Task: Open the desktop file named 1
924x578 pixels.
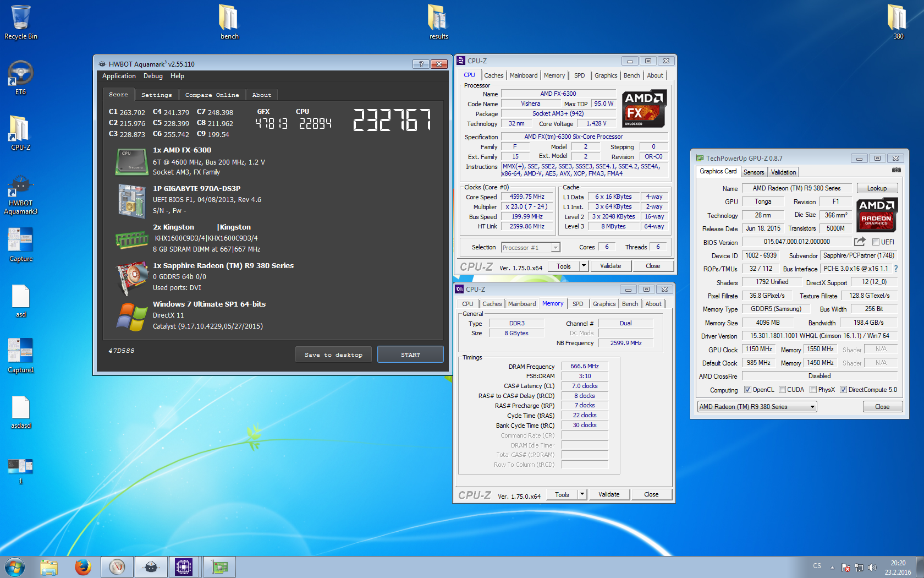Action: [21, 471]
